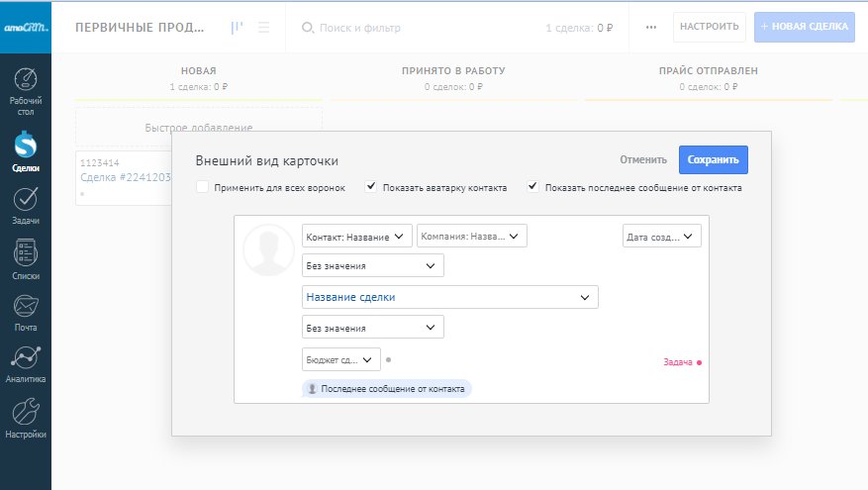868x490 pixels.
Task: Click the Сохранить button
Action: 713,159
